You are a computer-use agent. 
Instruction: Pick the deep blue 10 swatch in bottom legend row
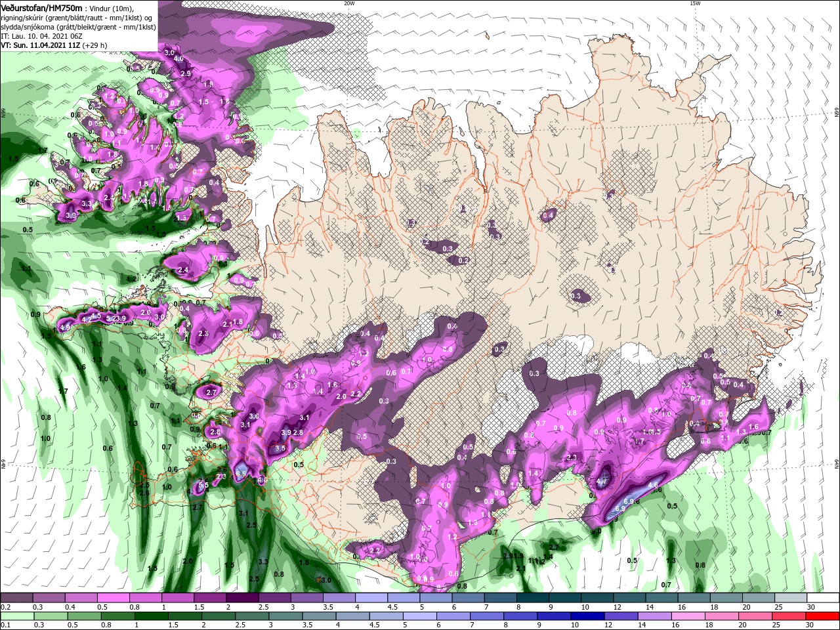587,616
